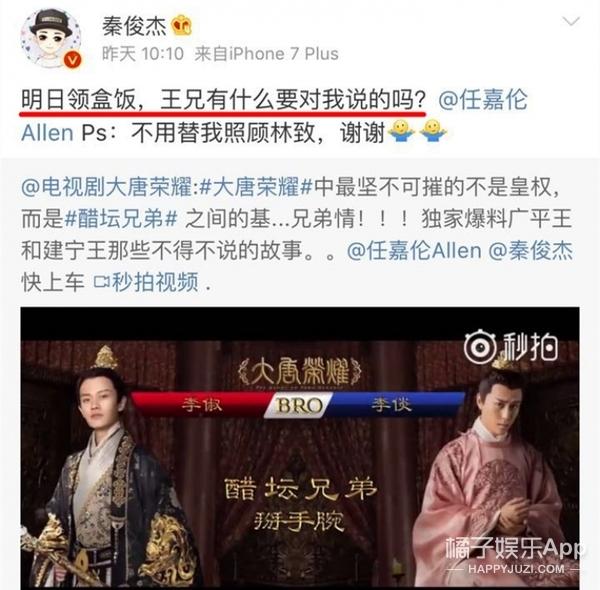Open the post options chevron menu
The height and width of the screenshot is (590, 600).
click(x=571, y=21)
